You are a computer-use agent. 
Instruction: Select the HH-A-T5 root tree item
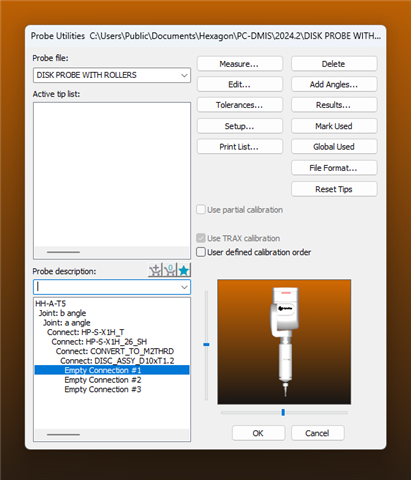pos(51,303)
